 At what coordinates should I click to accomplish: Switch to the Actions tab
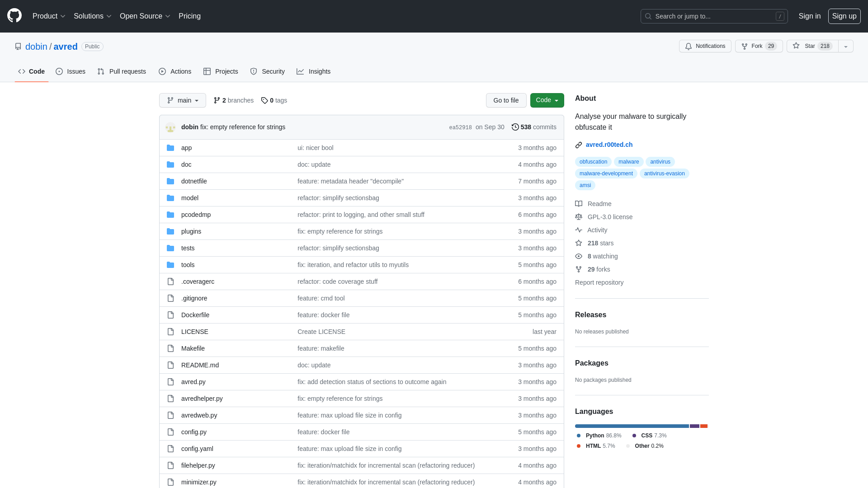coord(175,71)
